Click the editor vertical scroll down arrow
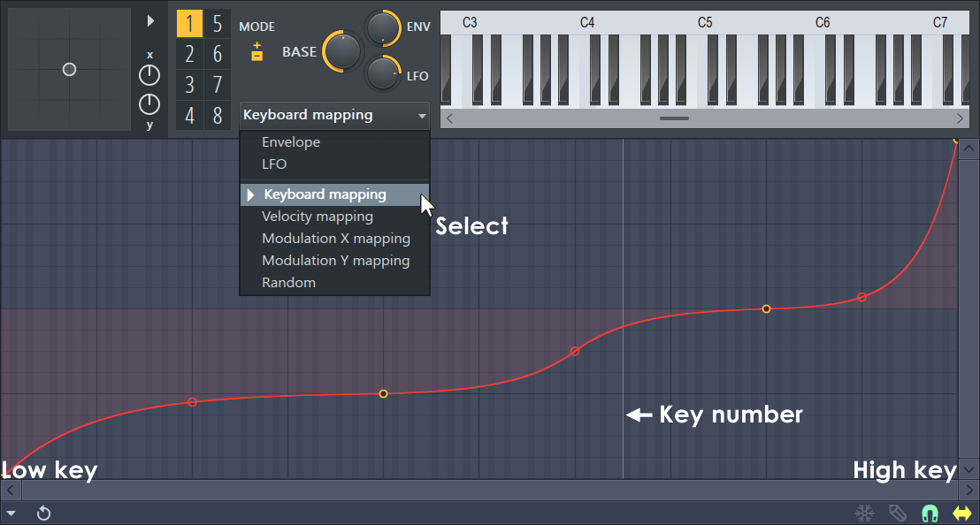The image size is (980, 525). (969, 469)
